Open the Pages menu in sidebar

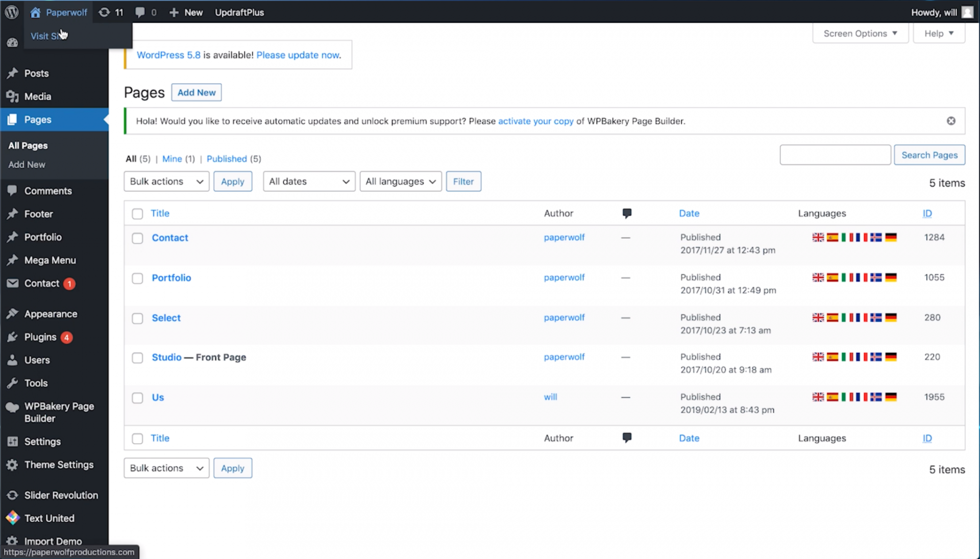click(38, 119)
